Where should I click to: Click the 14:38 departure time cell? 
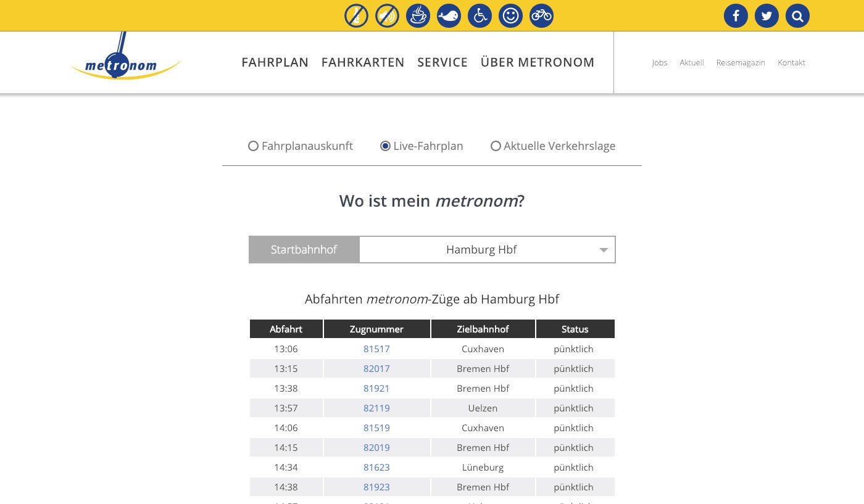pos(286,487)
